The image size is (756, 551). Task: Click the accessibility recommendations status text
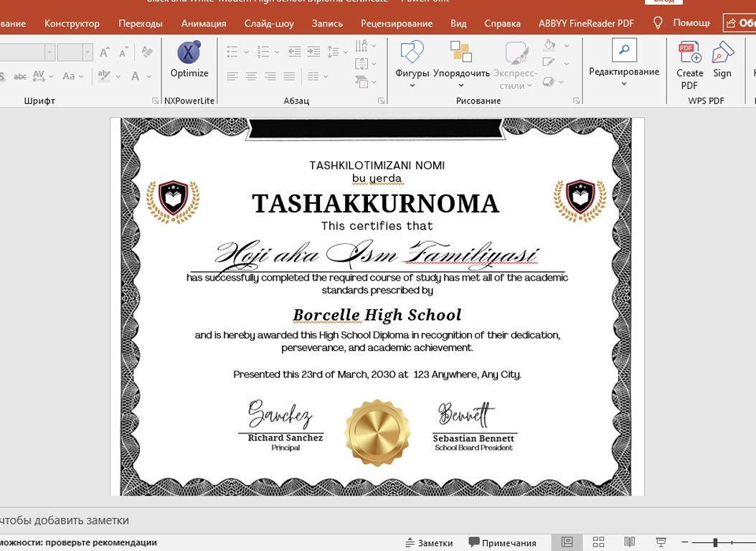[x=79, y=542]
